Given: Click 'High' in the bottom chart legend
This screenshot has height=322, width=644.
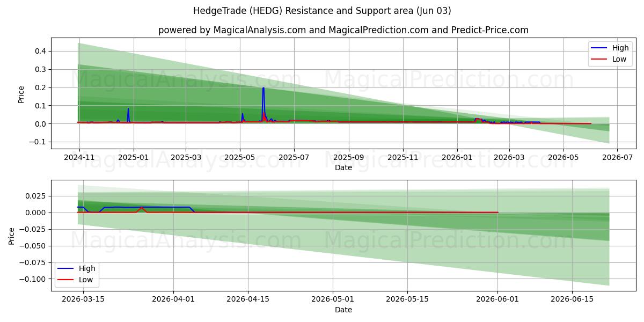Looking at the screenshot, I should [87, 268].
